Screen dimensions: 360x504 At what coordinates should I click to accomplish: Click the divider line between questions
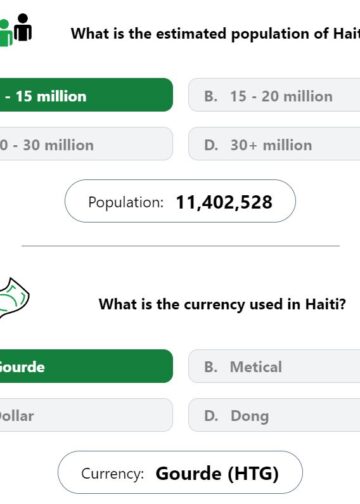point(181,246)
